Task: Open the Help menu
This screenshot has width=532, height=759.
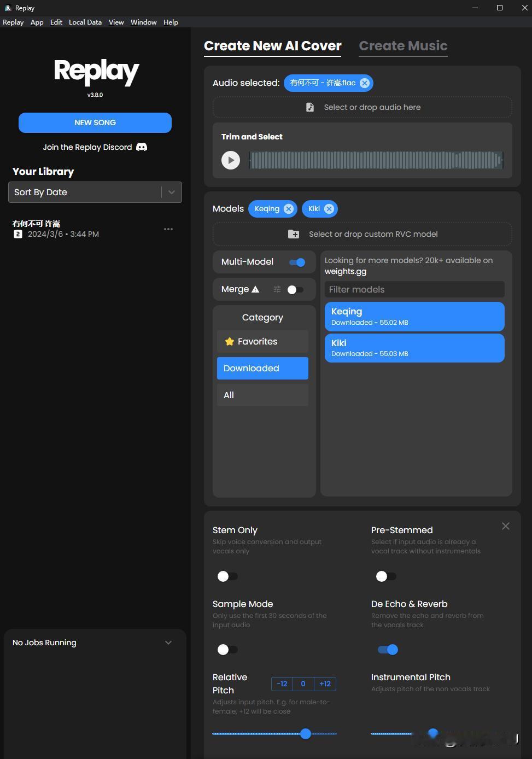Action: tap(171, 22)
